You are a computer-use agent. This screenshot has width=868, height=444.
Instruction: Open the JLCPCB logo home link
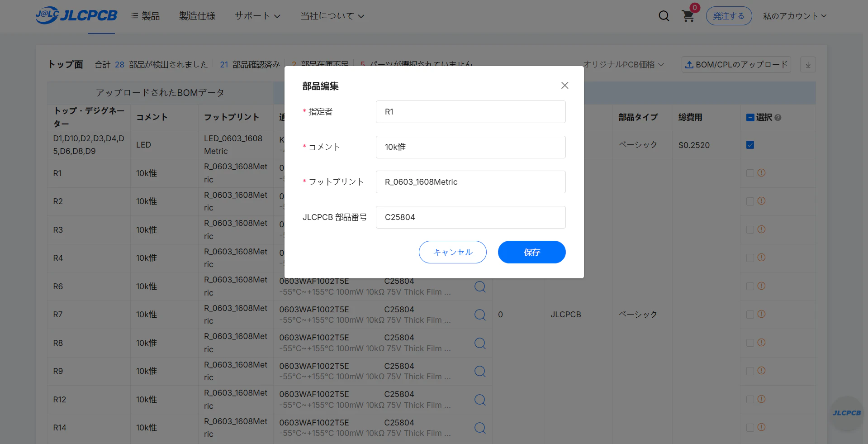tap(76, 15)
